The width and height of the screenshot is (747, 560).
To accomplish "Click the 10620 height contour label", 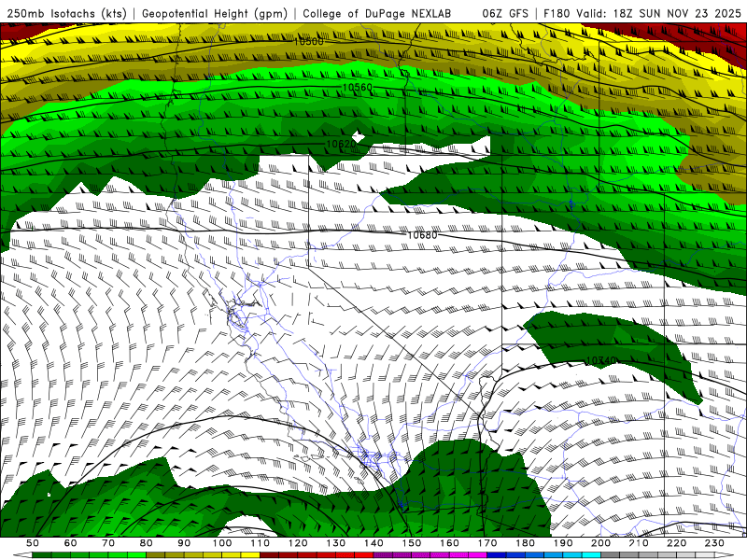I will (x=341, y=144).
